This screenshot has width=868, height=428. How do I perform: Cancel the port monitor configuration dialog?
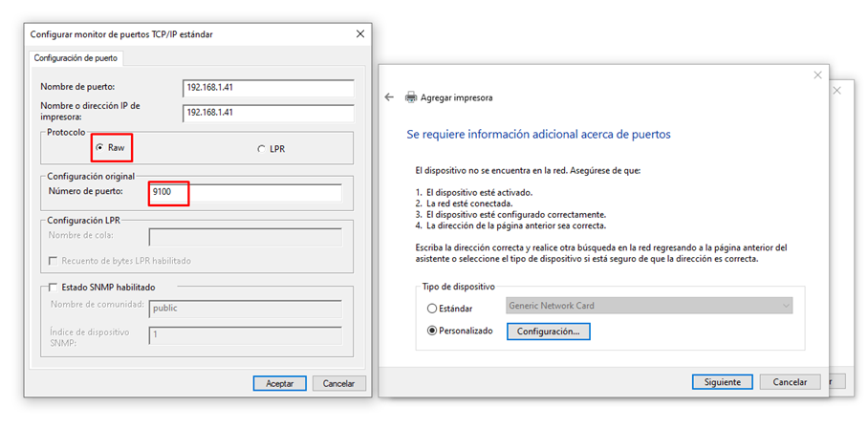tap(339, 383)
